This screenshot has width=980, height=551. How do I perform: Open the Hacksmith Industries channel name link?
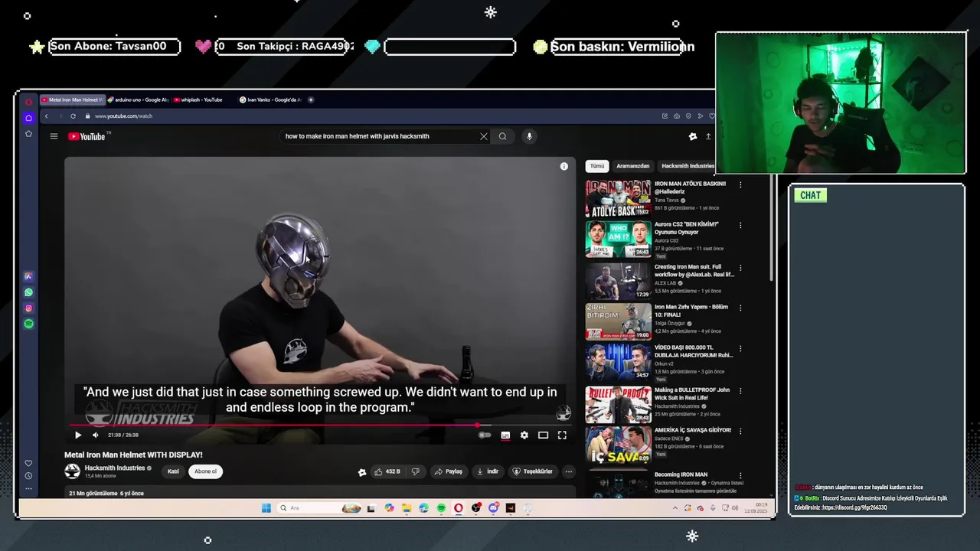[115, 468]
